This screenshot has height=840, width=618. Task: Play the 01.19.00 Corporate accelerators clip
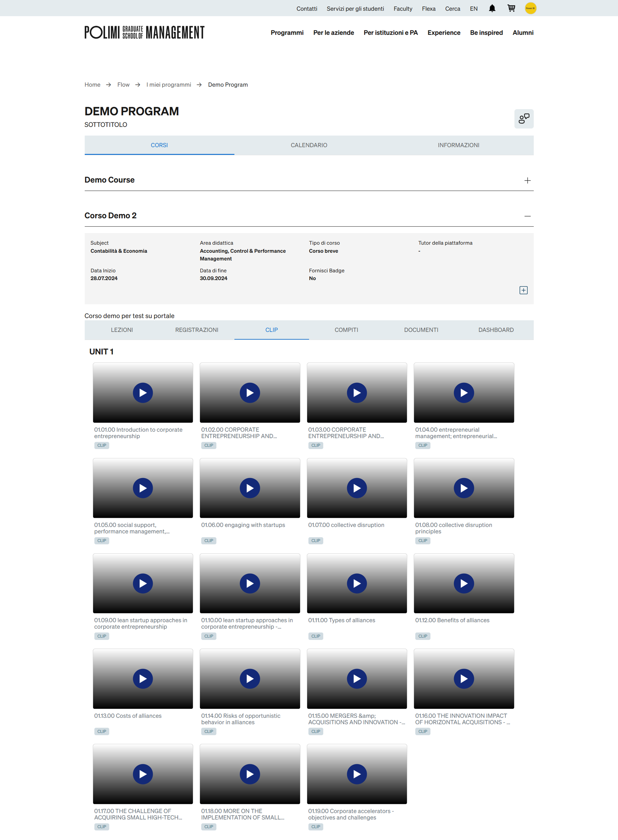tap(357, 774)
